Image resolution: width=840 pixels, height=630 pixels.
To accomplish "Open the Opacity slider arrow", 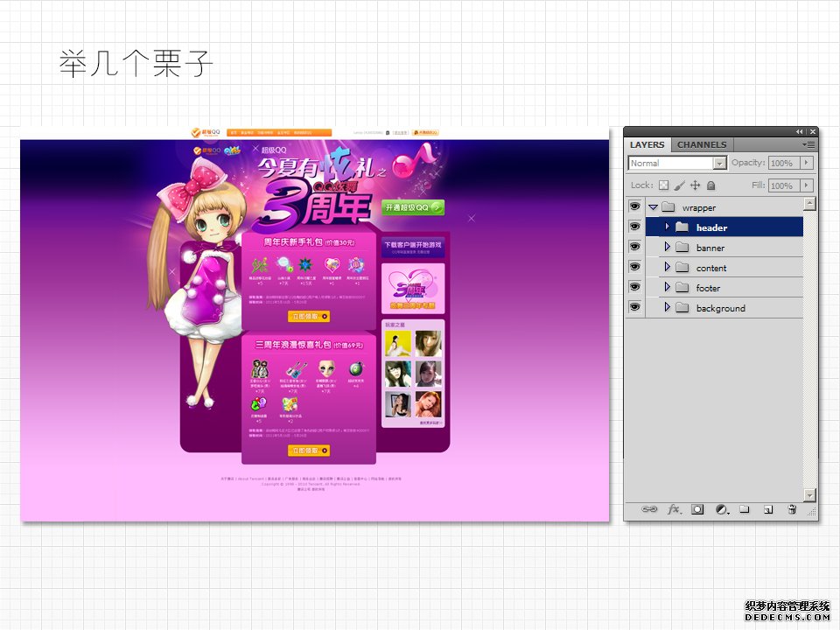I will coord(807,163).
